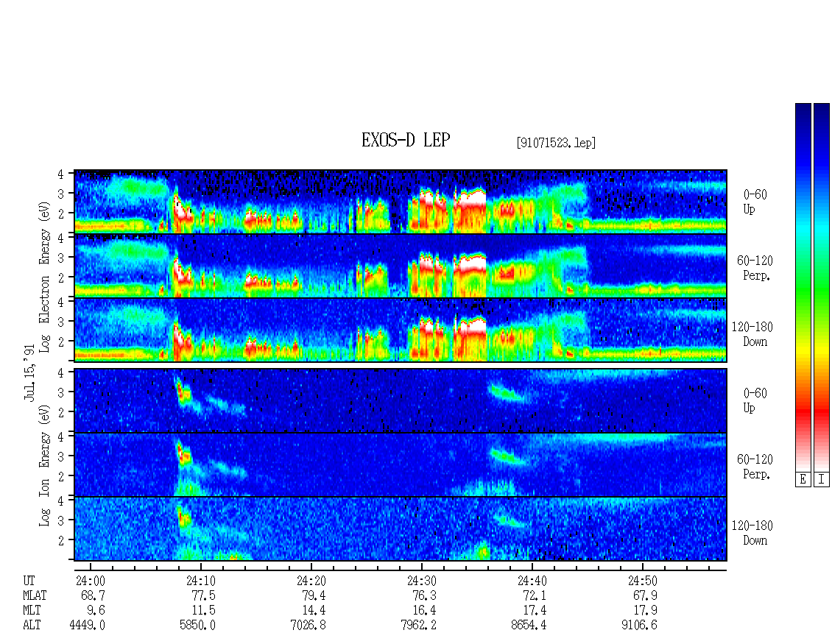Click the ALT value 7026.8
The width and height of the screenshot is (832, 644).
point(308,626)
